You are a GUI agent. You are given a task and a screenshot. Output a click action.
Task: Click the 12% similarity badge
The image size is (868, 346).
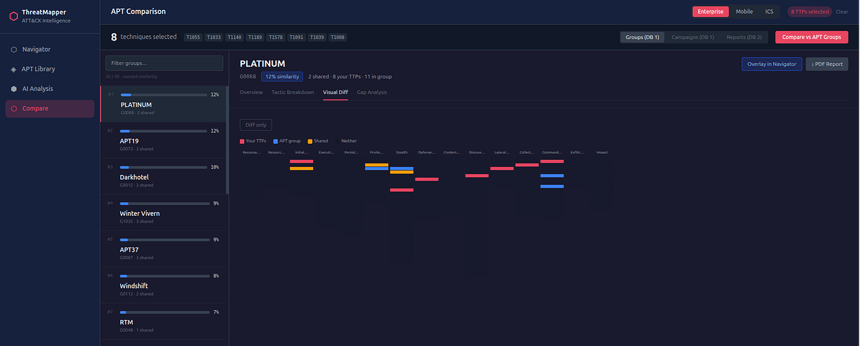pos(282,76)
